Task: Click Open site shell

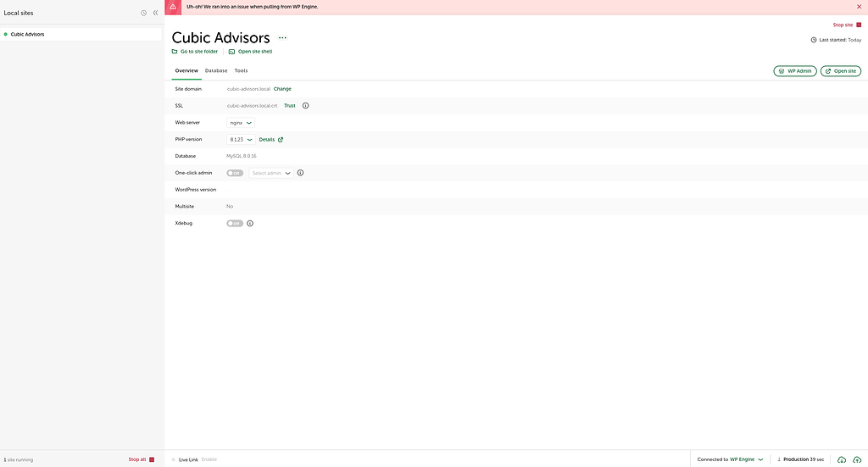Action: click(250, 52)
